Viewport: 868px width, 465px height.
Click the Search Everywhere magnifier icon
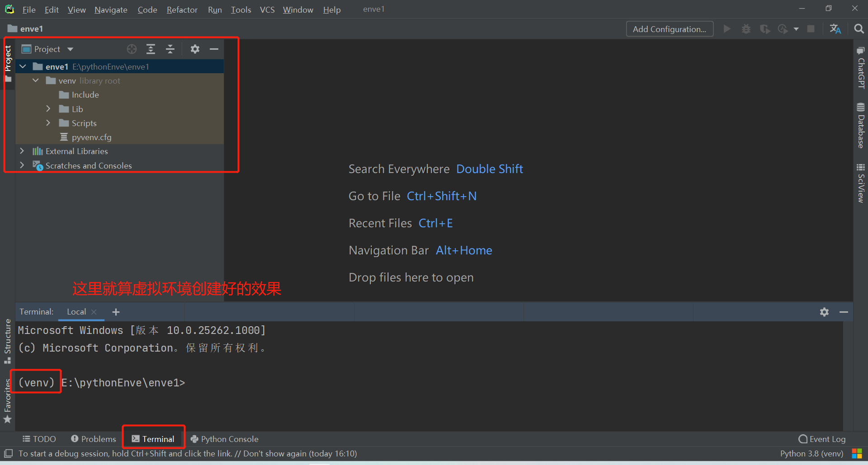(x=859, y=29)
